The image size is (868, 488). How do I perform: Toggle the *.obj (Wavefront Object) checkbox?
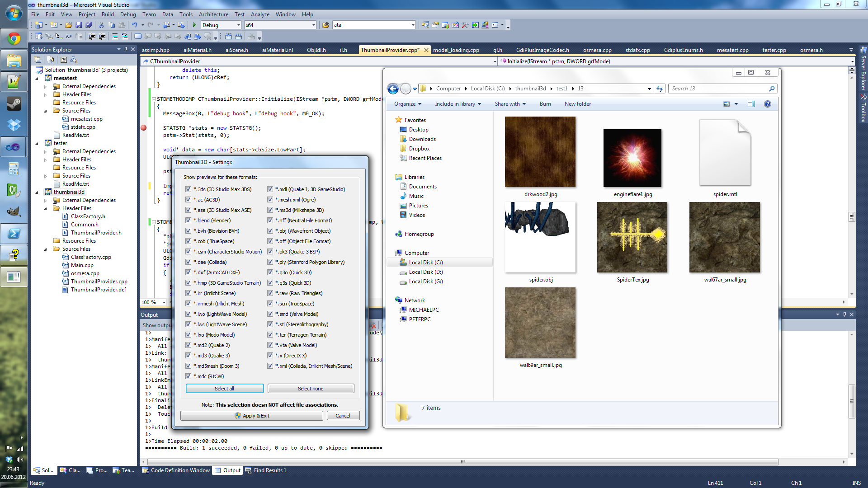click(x=270, y=231)
